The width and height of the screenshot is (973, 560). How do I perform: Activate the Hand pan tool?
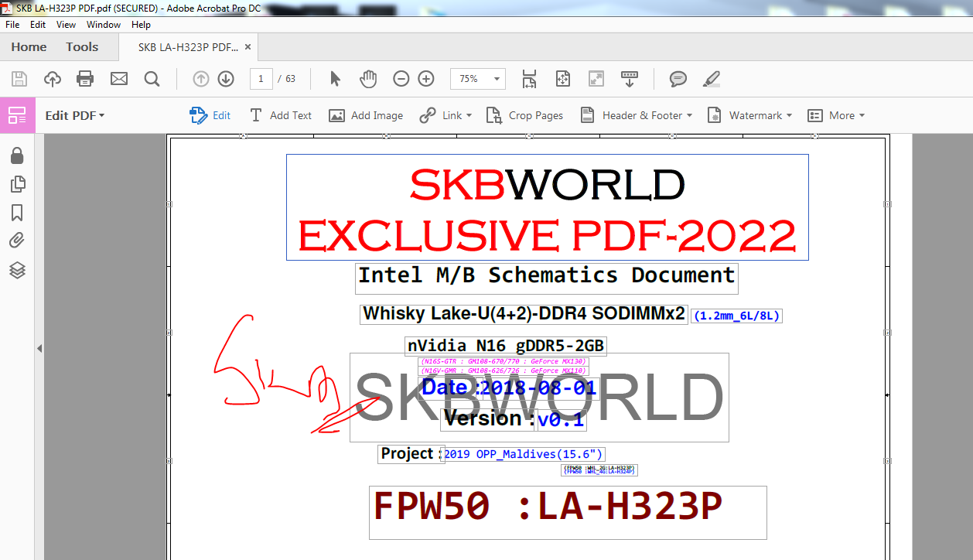[x=368, y=78]
